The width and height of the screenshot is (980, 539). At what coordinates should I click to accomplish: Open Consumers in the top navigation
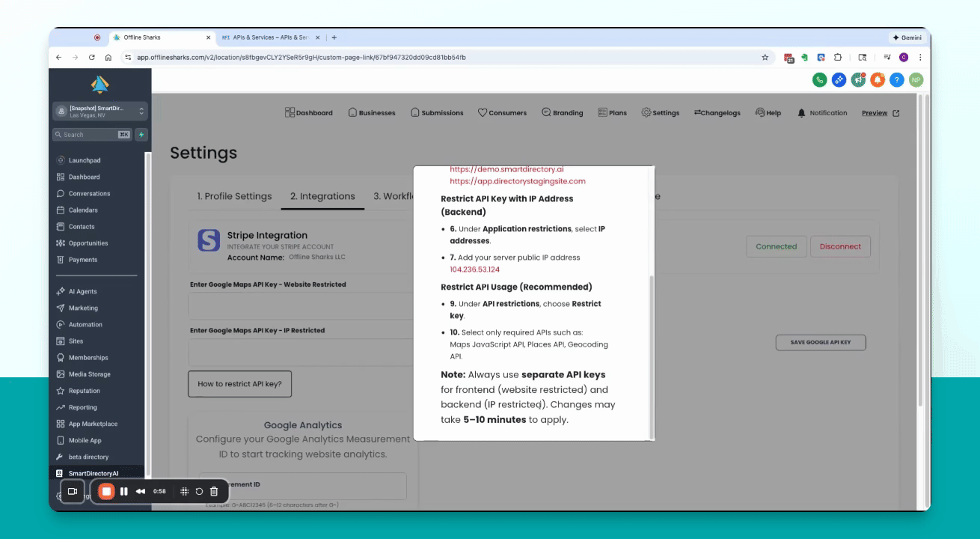502,112
